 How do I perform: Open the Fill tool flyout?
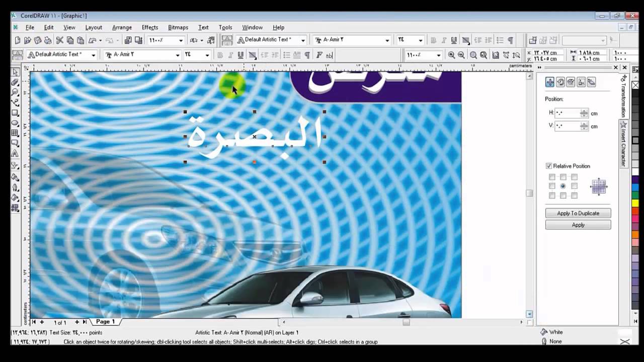click(x=15, y=198)
